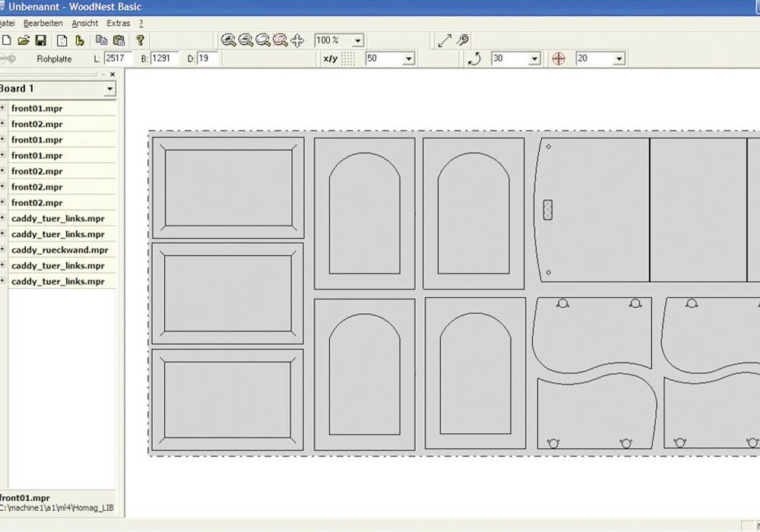Open the Board 1 selector dropdown
This screenshot has height=532, width=760.
[109, 89]
